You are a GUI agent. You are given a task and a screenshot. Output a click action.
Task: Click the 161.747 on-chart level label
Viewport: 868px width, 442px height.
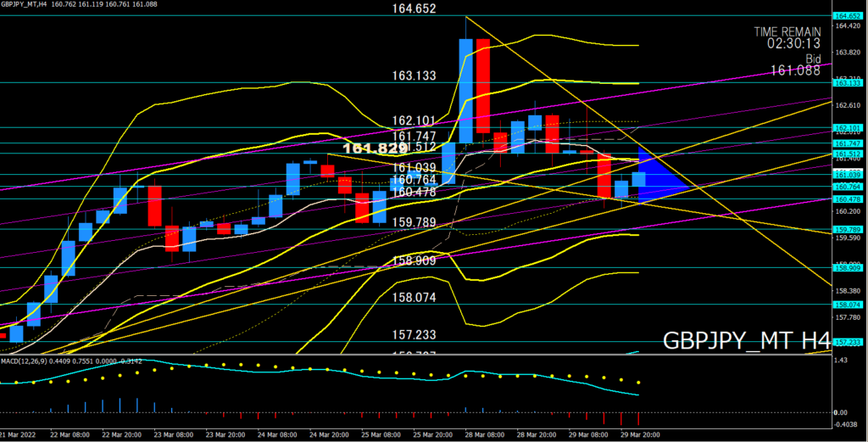pyautogui.click(x=414, y=137)
